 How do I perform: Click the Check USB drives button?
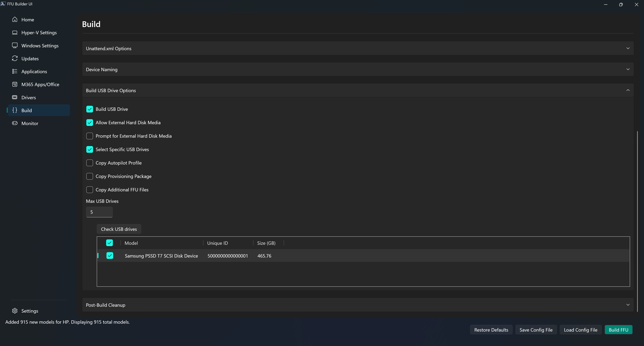(x=119, y=229)
